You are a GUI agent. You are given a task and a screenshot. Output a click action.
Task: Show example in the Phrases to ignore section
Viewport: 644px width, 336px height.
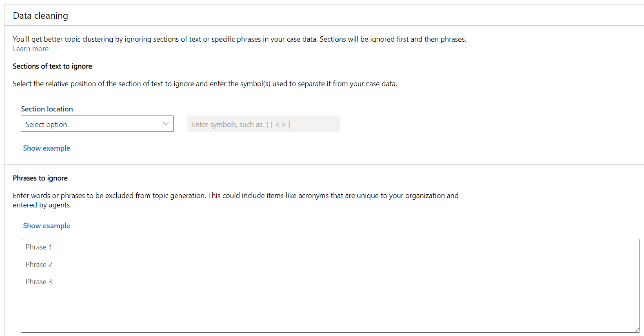click(47, 225)
